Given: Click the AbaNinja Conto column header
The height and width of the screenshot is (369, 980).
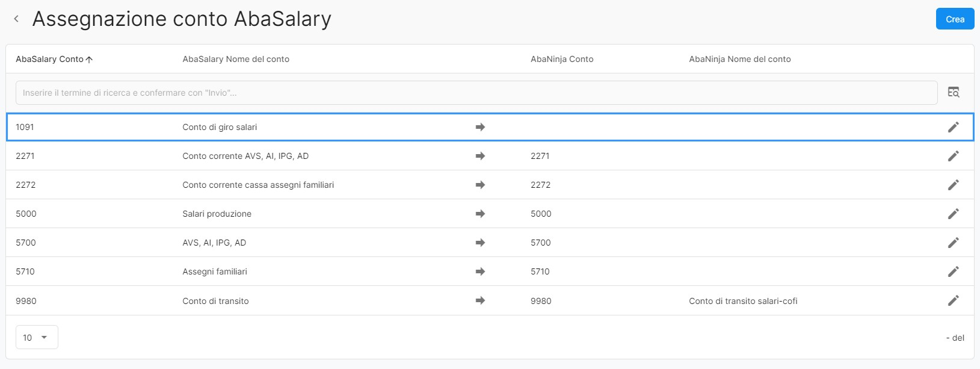Looking at the screenshot, I should tap(562, 59).
